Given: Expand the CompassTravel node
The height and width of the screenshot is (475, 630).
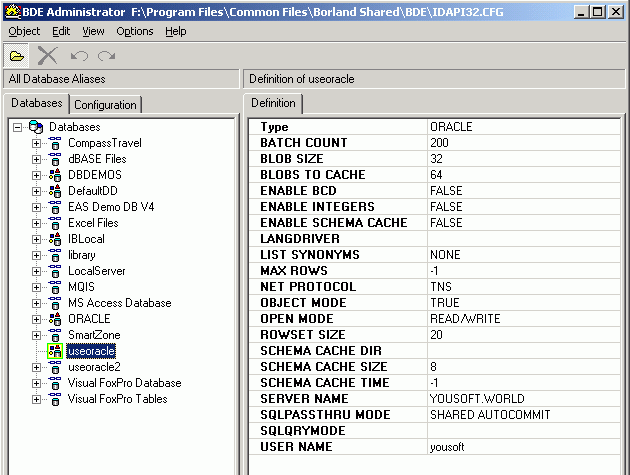Looking at the screenshot, I should [36, 143].
